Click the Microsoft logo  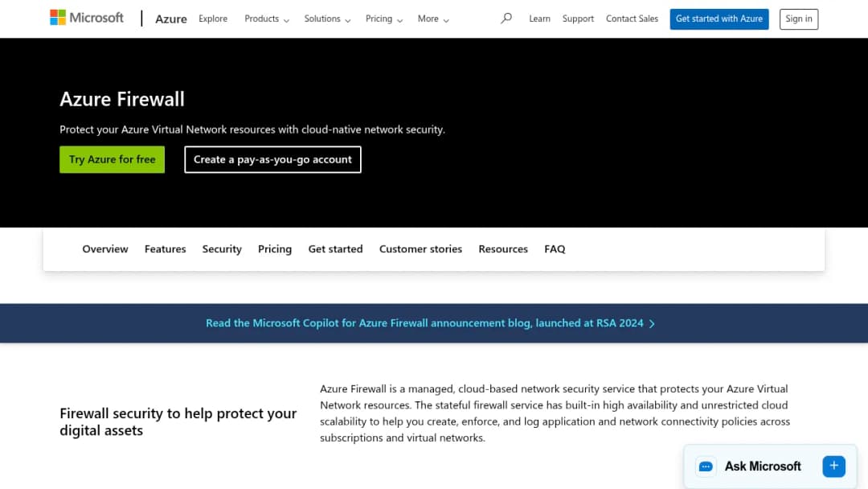87,18
